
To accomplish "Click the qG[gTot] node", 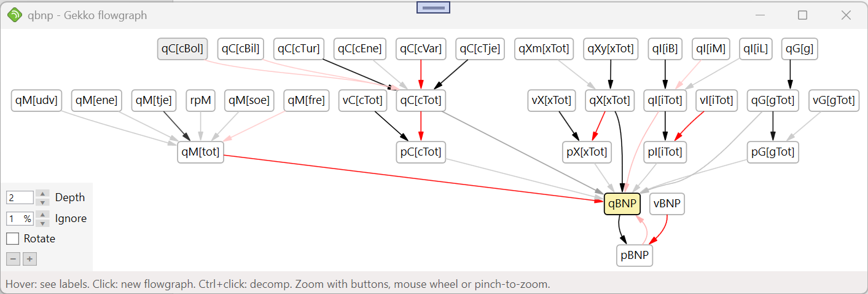I will 773,100.
